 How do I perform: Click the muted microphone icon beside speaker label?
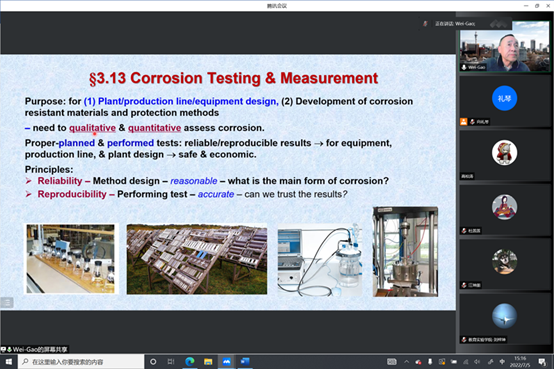(425, 24)
